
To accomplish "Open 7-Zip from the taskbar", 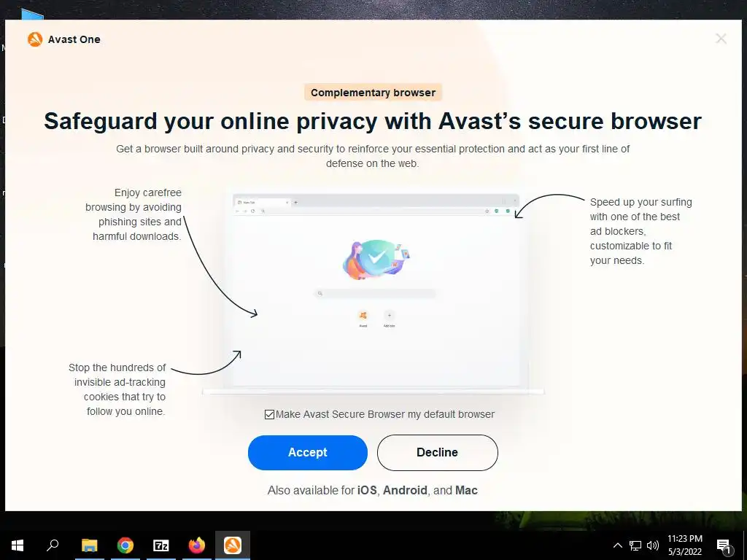I will pyautogui.click(x=161, y=545).
